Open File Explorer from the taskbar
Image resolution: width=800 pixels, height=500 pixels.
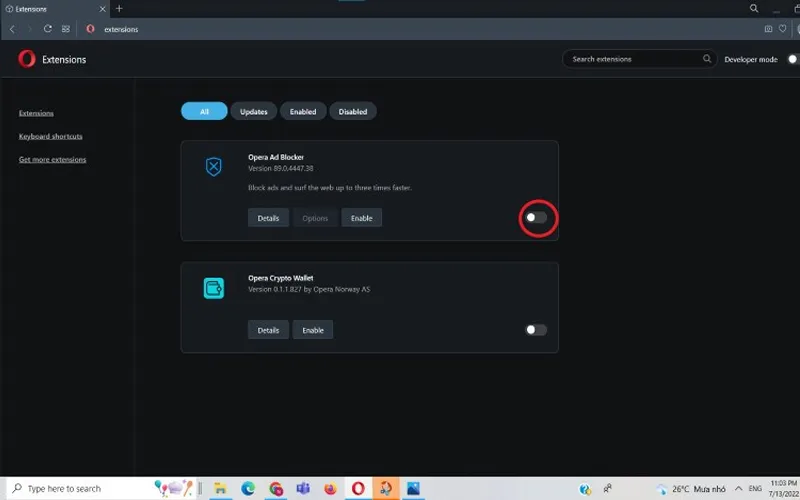click(x=220, y=489)
